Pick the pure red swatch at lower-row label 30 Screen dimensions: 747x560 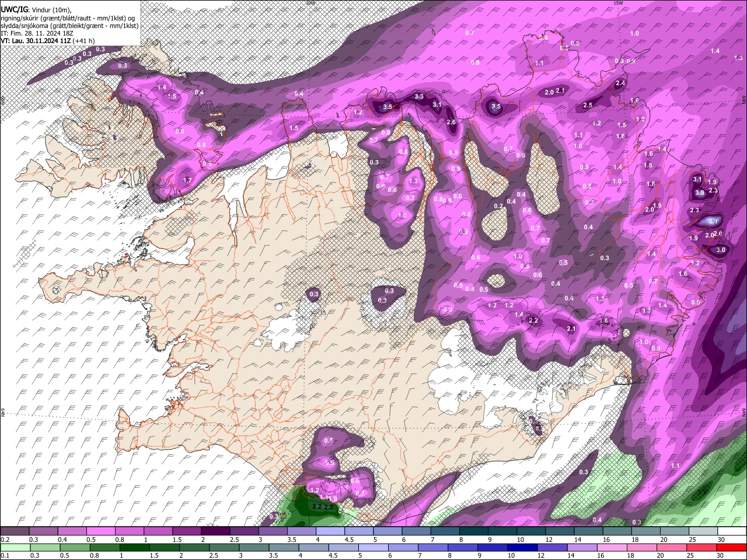coord(732,547)
